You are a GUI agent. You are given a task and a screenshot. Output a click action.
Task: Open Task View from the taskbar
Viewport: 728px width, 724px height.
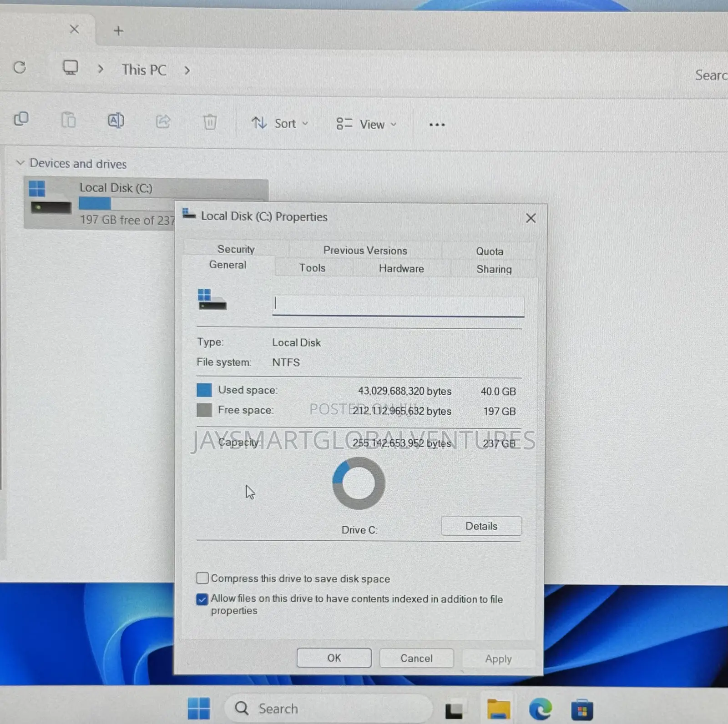[x=454, y=710]
